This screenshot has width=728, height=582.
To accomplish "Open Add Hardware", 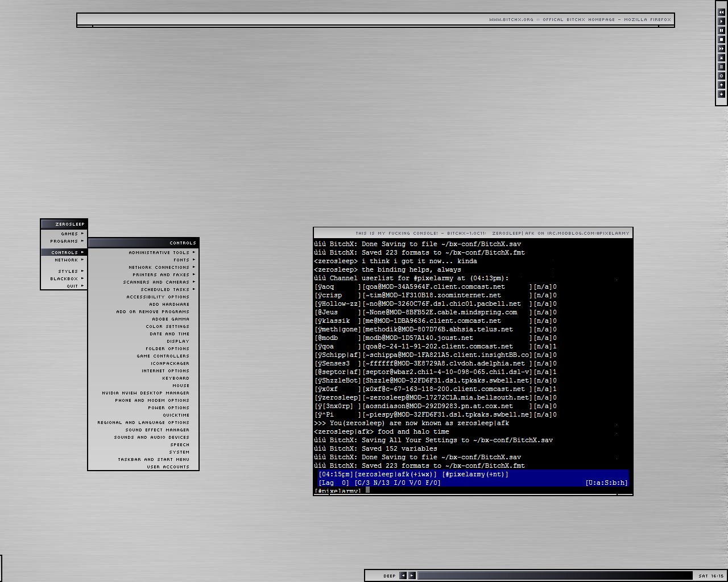I will tap(143, 304).
